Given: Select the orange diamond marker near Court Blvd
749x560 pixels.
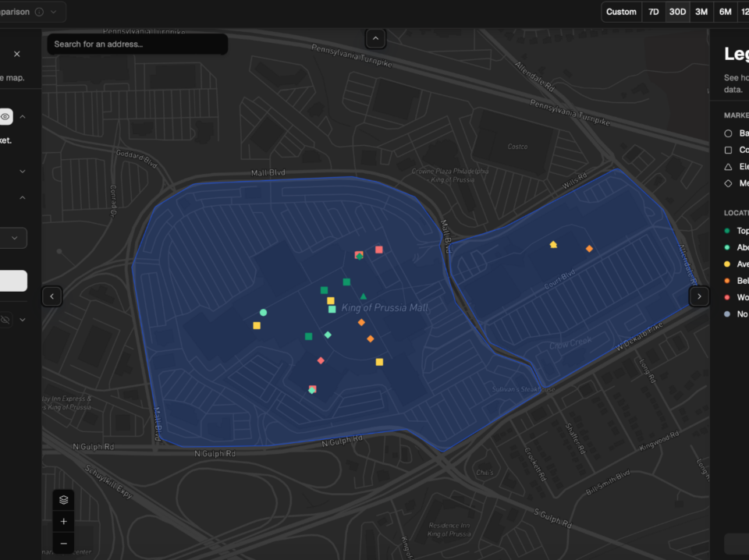Looking at the screenshot, I should point(590,249).
